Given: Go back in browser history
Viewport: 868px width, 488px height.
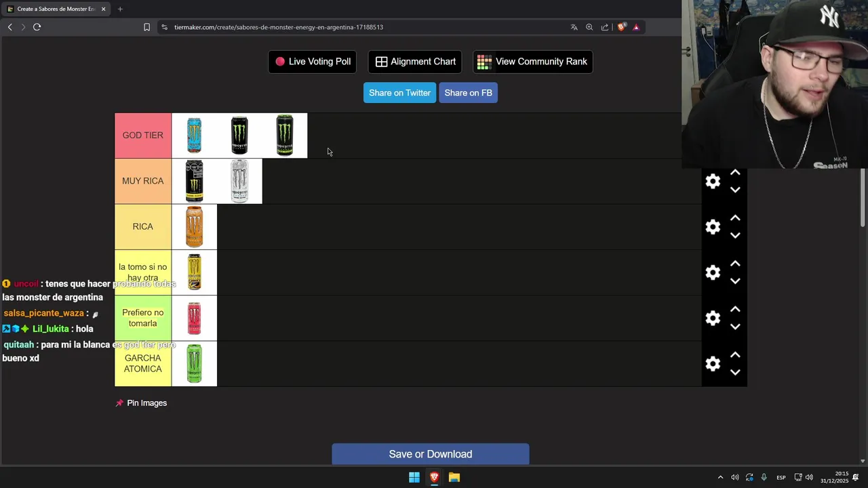Looking at the screenshot, I should click(9, 27).
